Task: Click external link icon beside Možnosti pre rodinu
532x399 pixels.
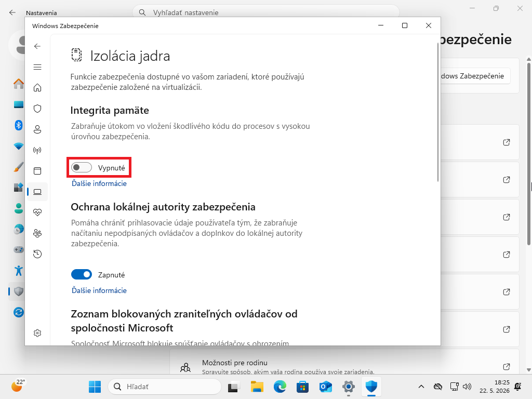Action: [x=507, y=366]
